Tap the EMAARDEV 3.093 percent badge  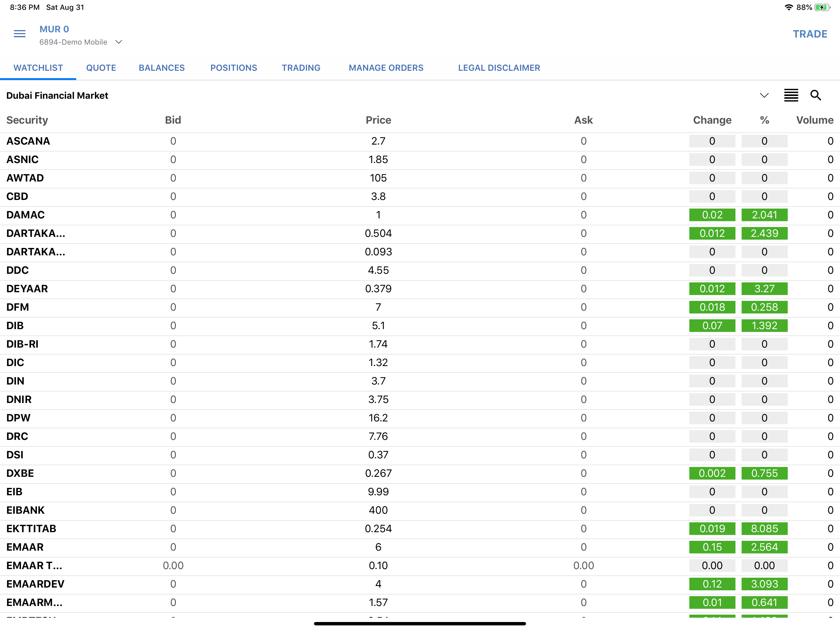click(764, 584)
